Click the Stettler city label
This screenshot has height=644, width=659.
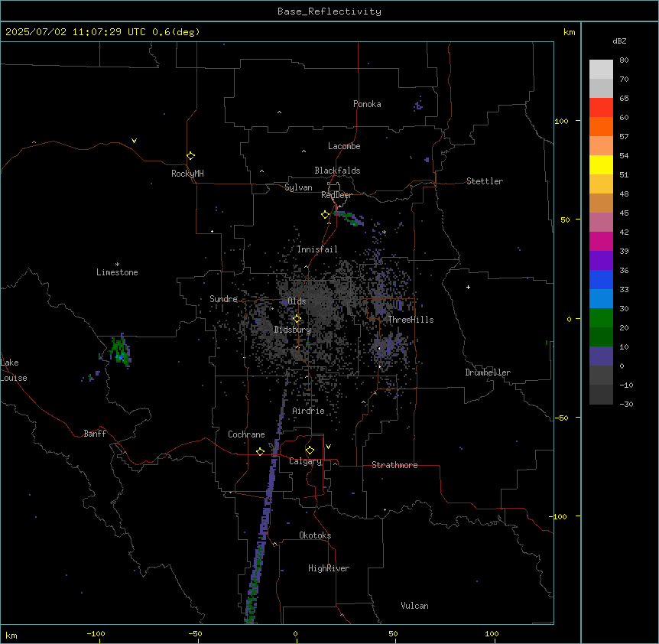pyautogui.click(x=485, y=181)
